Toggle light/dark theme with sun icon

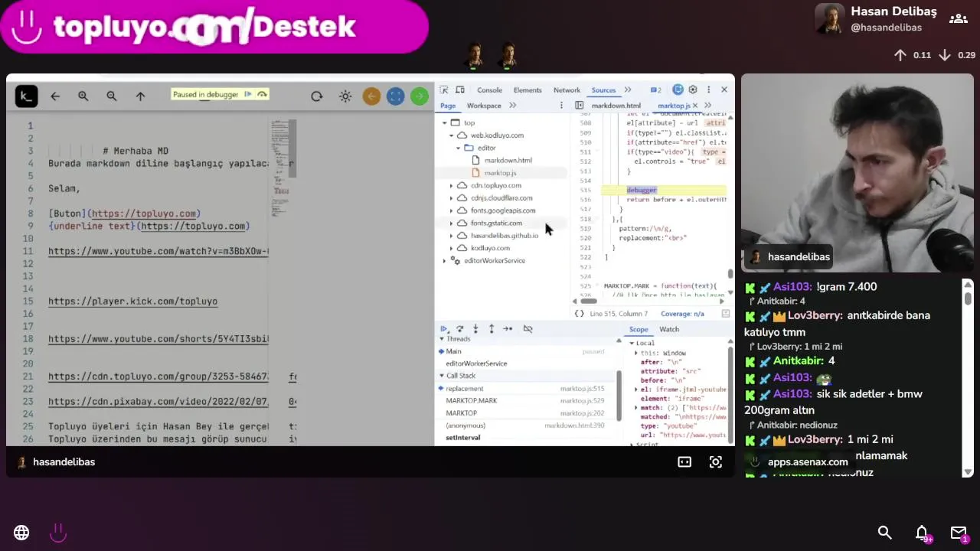345,96
